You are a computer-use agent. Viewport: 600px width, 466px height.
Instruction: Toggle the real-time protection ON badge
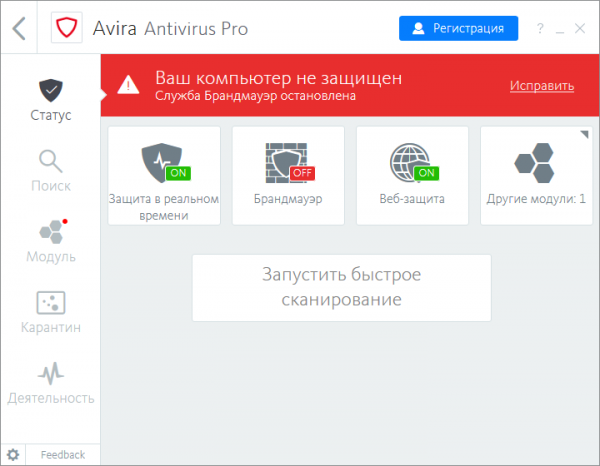[178, 173]
